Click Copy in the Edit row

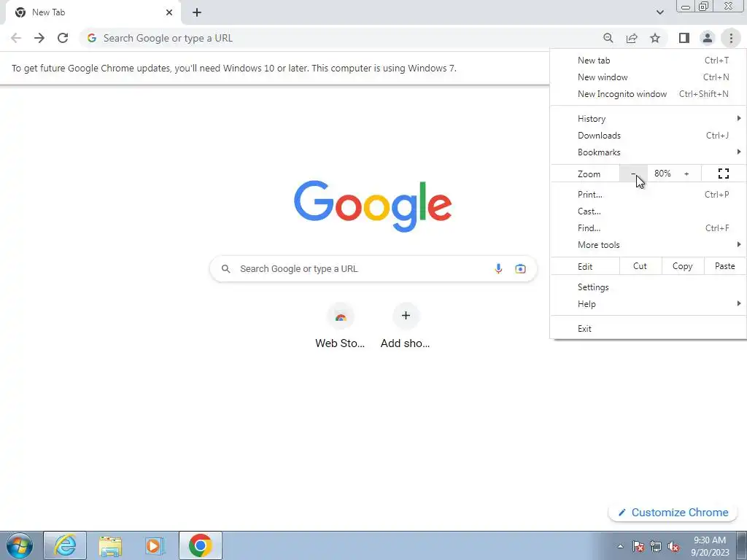pos(682,266)
